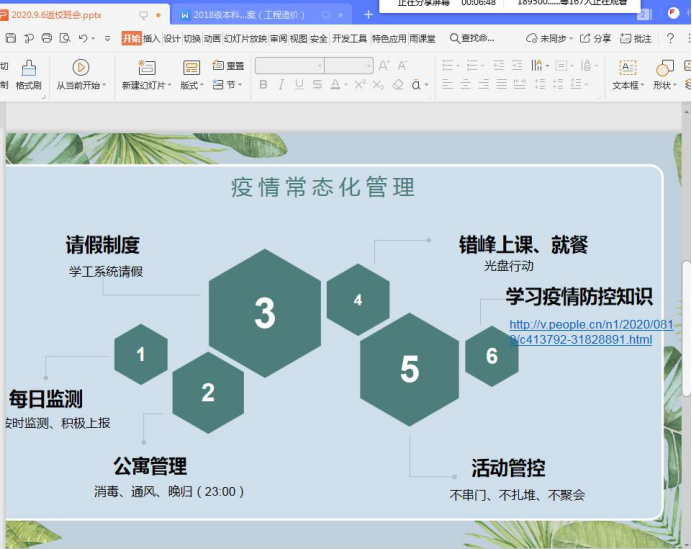
Task: Click the Share (分享) button
Action: pos(595,38)
